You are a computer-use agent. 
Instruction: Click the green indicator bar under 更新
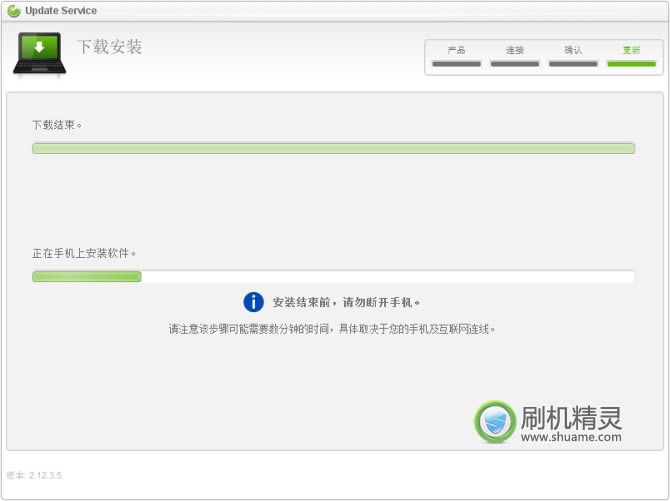click(631, 64)
